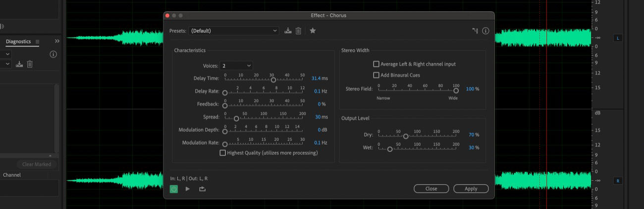644x209 pixels.
Task: Toggle the R channel button
Action: 618,181
